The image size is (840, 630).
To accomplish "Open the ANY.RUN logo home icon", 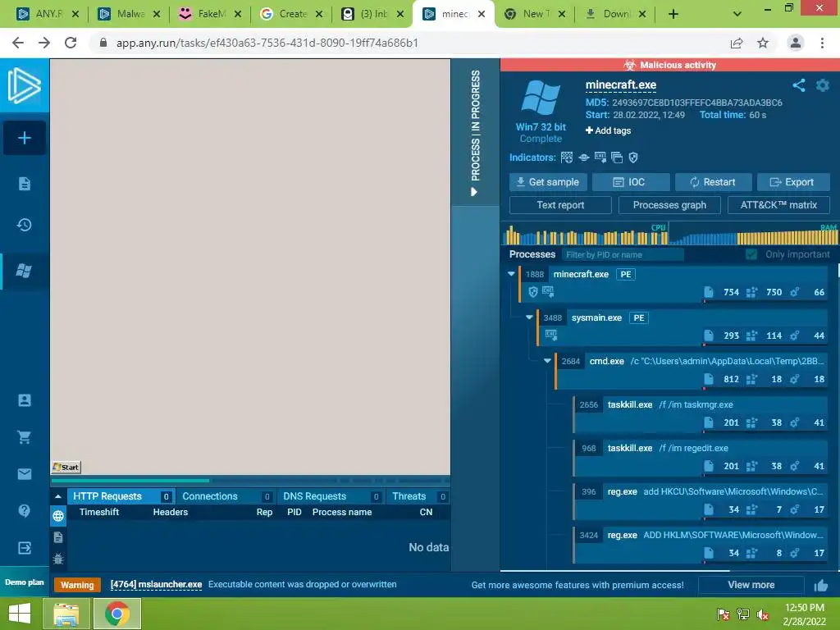I will click(x=24, y=85).
